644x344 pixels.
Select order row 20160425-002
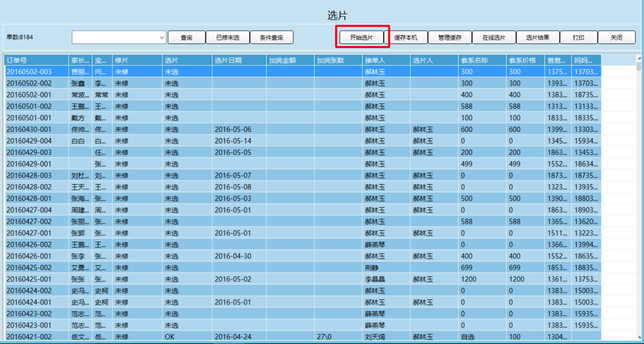303,268
